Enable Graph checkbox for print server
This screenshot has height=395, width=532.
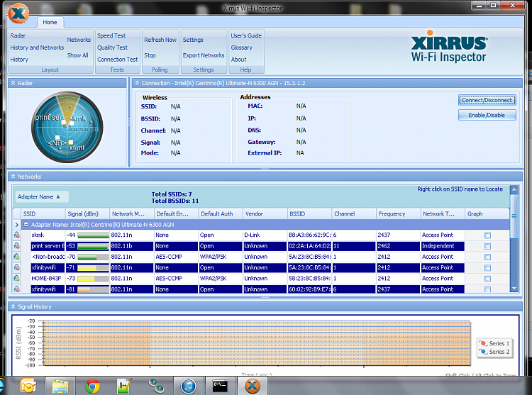487,246
